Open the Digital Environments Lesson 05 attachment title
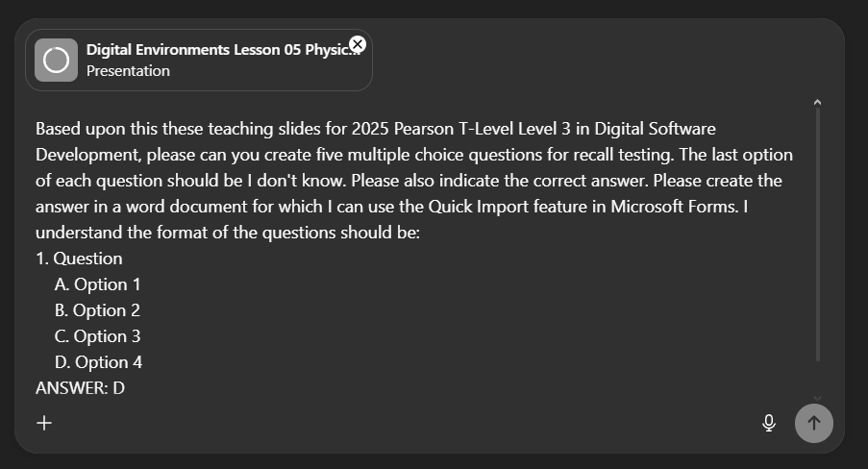The image size is (868, 469). pos(216,50)
